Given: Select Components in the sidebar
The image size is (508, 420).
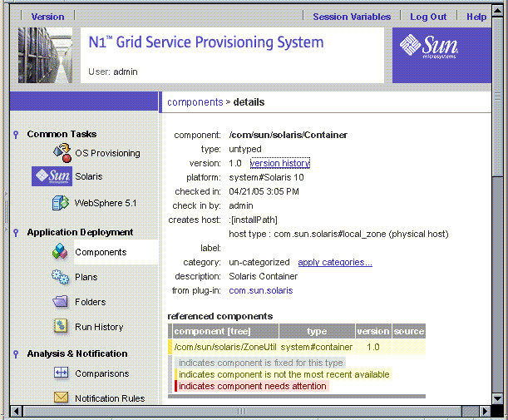Looking at the screenshot, I should [101, 252].
